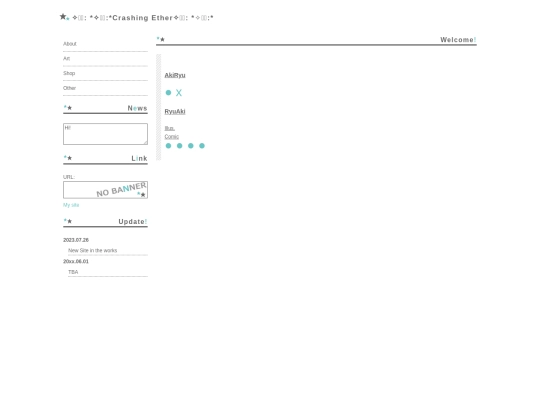Click the teal X mark under AkiRyu
This screenshot has height=405, width=540.
click(179, 93)
